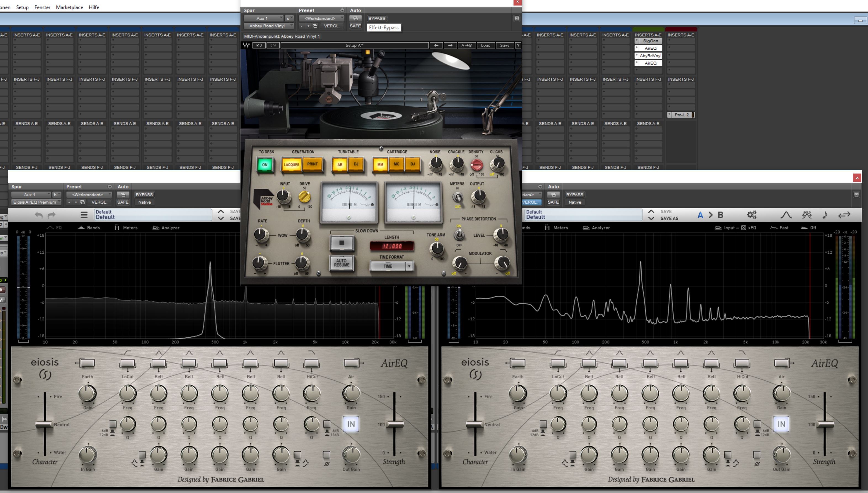Image resolution: width=868 pixels, height=493 pixels.
Task: Toggle the left AirEQ IN button
Action: coord(351,424)
